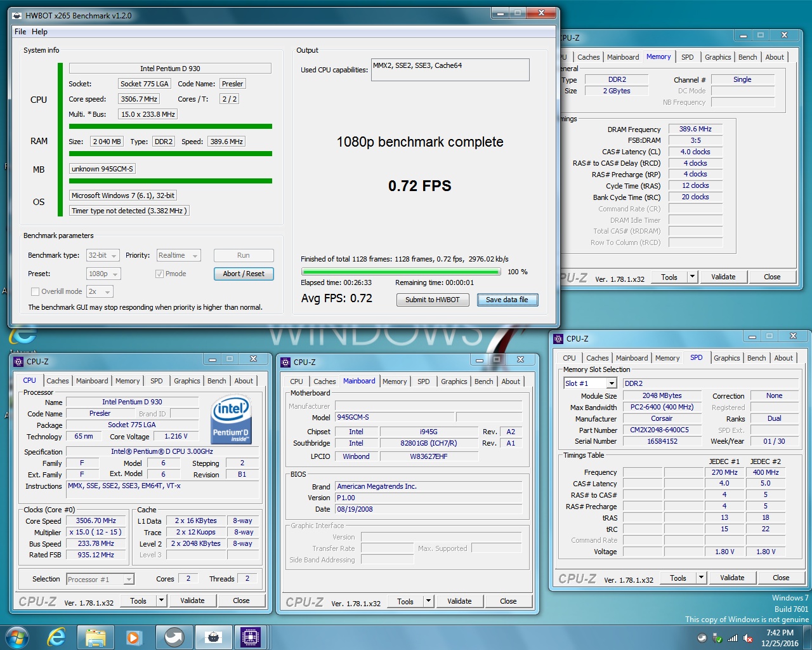This screenshot has width=812, height=650.
Task: Open Windows Explorer folder taskbar icon
Action: pos(95,637)
